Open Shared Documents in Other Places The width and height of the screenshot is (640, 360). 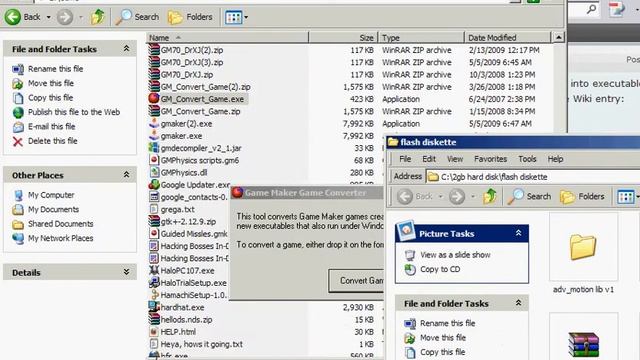(x=60, y=224)
